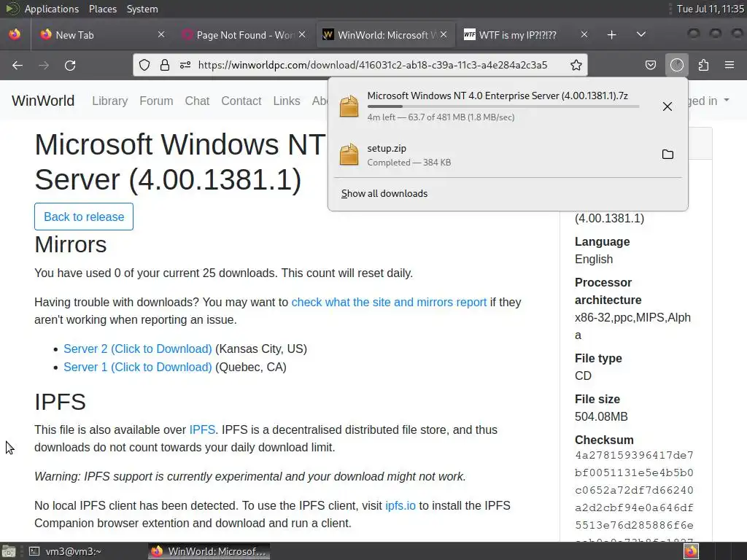Select the '504.08MB' file size value
Viewport: 747px width, 560px height.
click(x=601, y=416)
